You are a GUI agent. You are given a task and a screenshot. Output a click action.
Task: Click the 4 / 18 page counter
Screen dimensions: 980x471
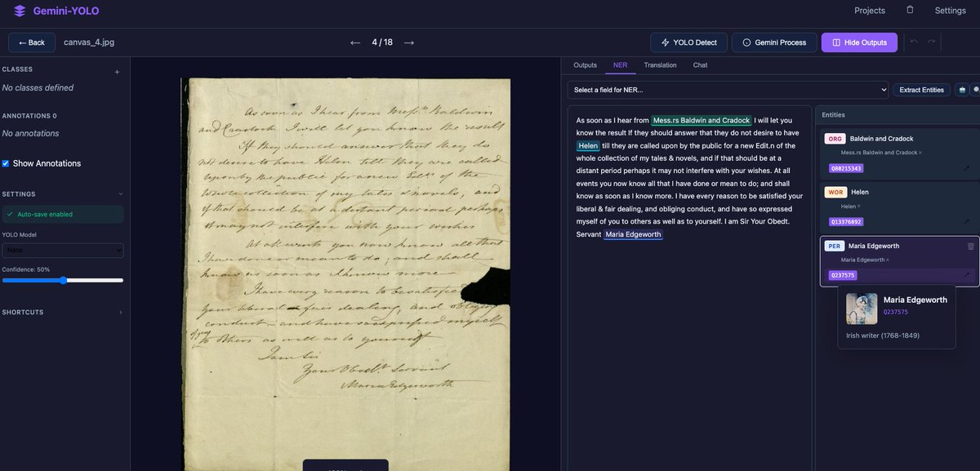(382, 42)
